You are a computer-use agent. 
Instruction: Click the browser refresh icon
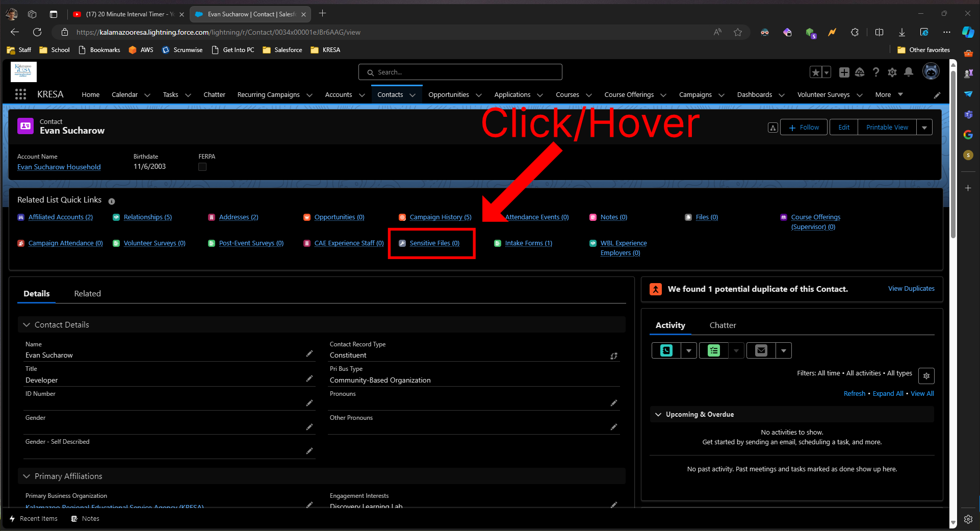click(37, 32)
